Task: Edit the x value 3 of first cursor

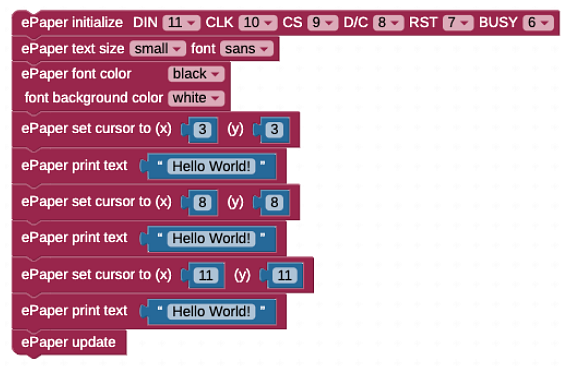Action: tap(202, 129)
